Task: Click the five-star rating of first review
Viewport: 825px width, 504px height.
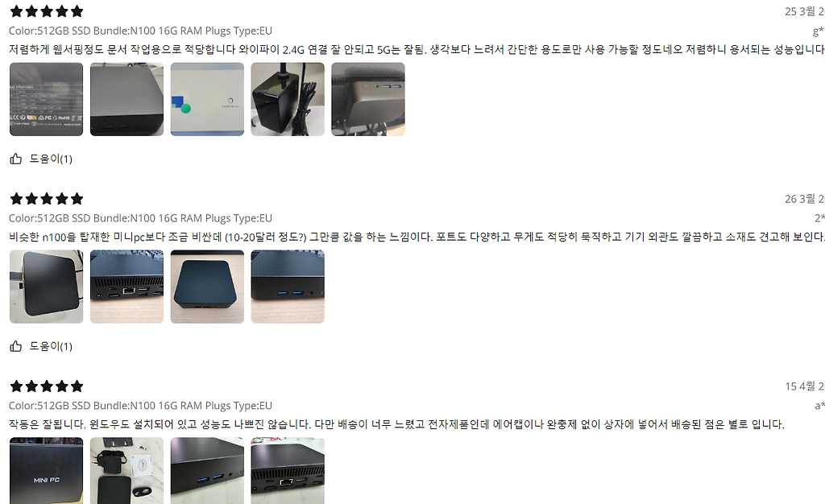Action: pos(47,11)
